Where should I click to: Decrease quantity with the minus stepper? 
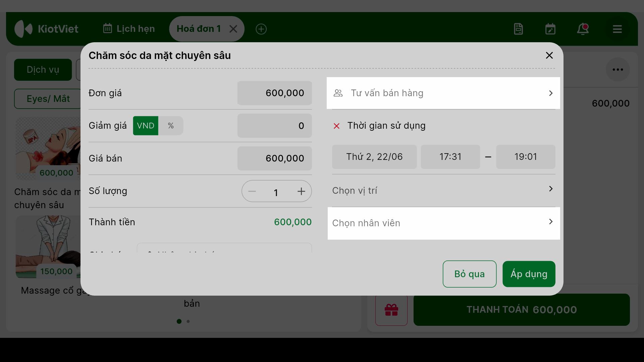click(252, 191)
